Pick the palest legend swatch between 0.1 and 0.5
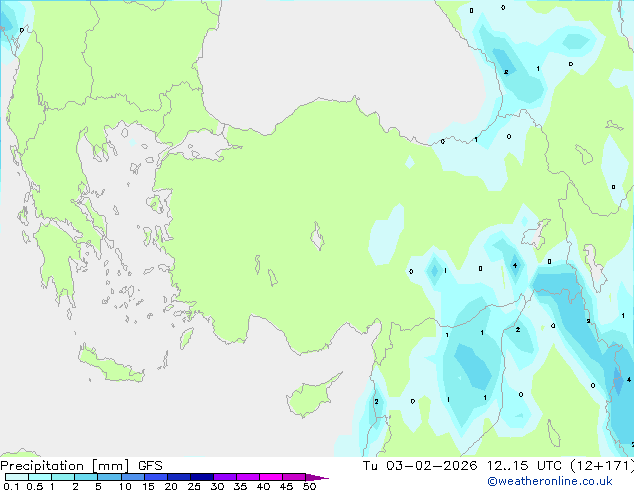634x490 pixels. click(17, 477)
